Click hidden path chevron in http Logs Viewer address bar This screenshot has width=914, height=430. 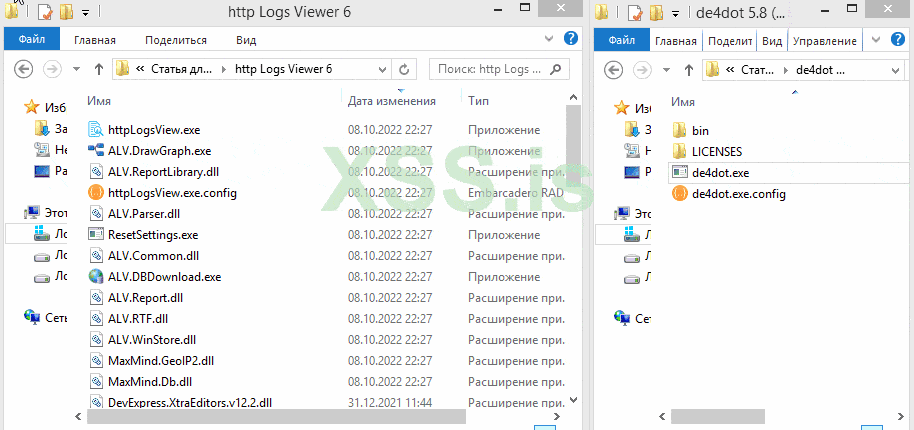[140, 69]
